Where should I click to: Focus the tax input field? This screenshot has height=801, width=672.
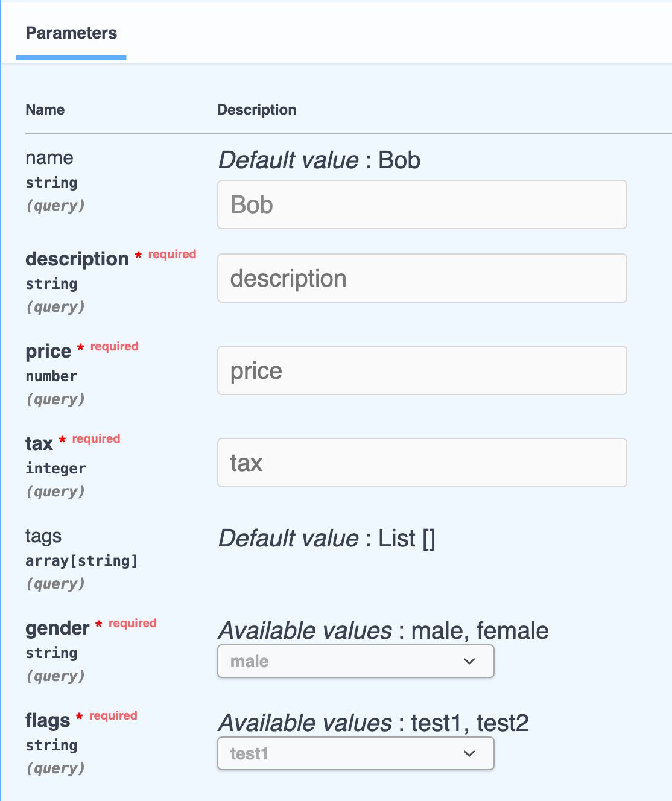pos(422,463)
